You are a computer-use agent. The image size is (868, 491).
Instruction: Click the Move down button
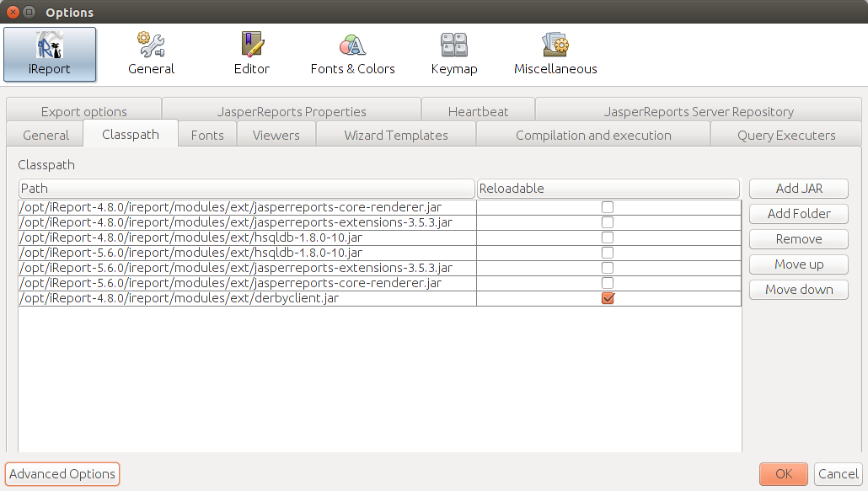click(x=799, y=290)
